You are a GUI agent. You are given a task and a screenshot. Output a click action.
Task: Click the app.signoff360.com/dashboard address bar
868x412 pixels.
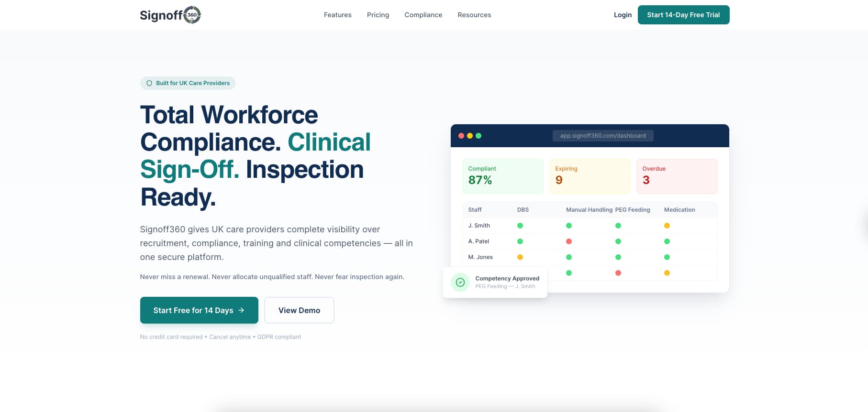pos(603,136)
